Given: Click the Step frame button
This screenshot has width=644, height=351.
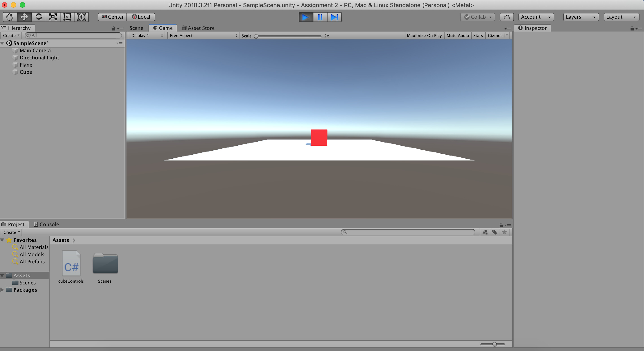Looking at the screenshot, I should (x=334, y=17).
